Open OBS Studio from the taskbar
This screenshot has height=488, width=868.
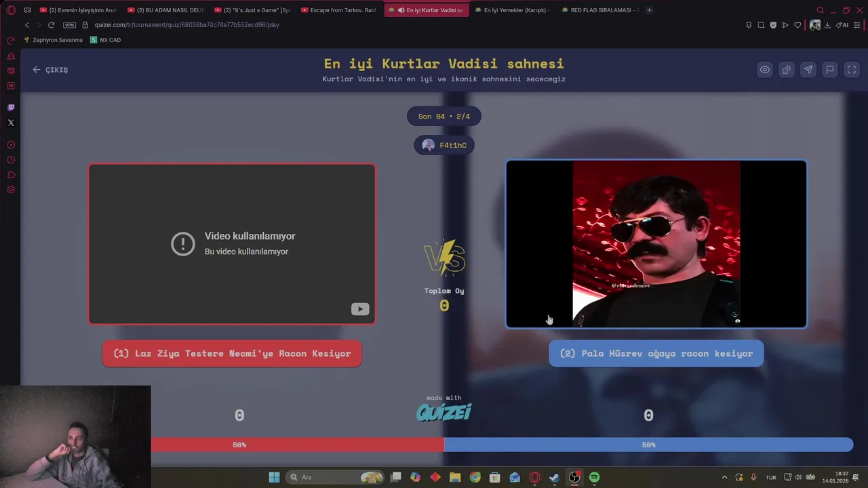pyautogui.click(x=574, y=477)
